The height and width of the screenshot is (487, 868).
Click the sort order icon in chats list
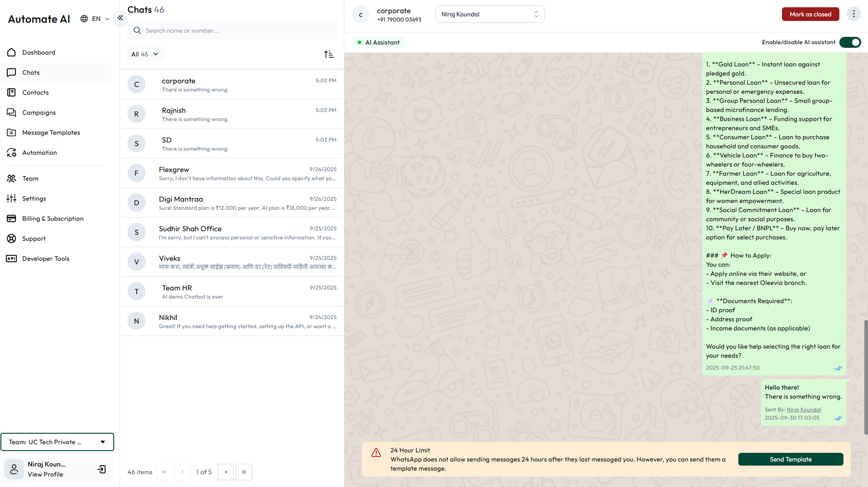(x=329, y=55)
